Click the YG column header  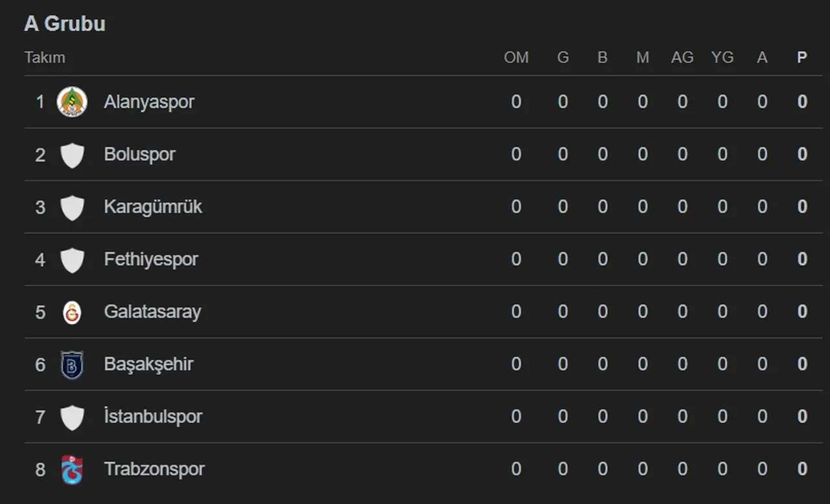pos(722,58)
